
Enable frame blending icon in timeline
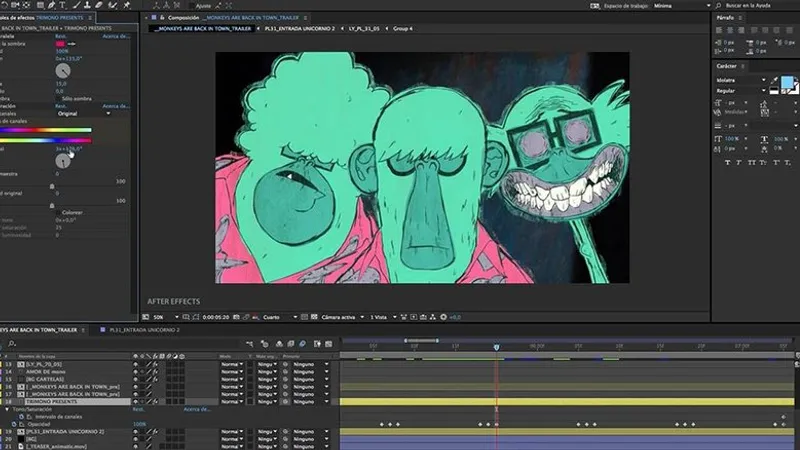pos(291,344)
